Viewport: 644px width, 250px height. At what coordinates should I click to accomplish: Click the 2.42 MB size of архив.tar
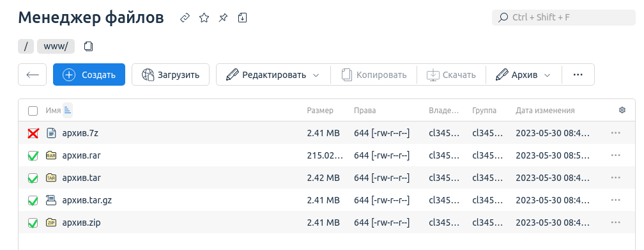pyautogui.click(x=323, y=178)
